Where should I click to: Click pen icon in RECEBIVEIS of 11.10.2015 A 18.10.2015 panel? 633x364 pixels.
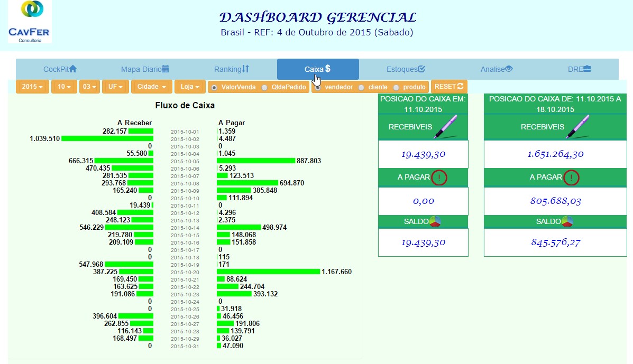coord(577,127)
